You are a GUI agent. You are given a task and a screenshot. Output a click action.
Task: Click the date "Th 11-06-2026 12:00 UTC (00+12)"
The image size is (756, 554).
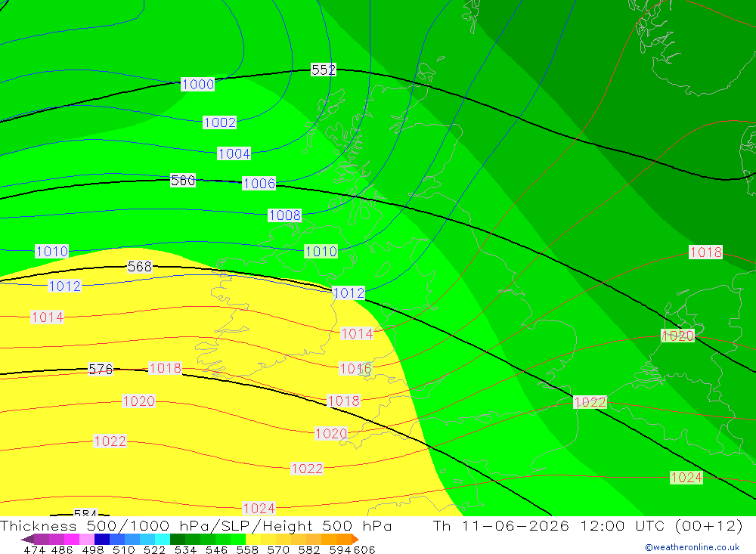587,525
